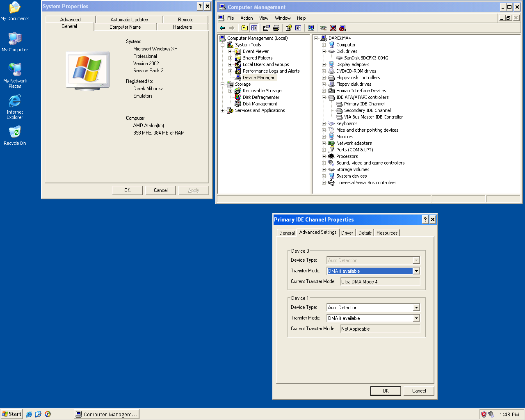Image resolution: width=525 pixels, height=420 pixels.
Task: Collapse the Storage node in console tree
Action: (x=222, y=84)
